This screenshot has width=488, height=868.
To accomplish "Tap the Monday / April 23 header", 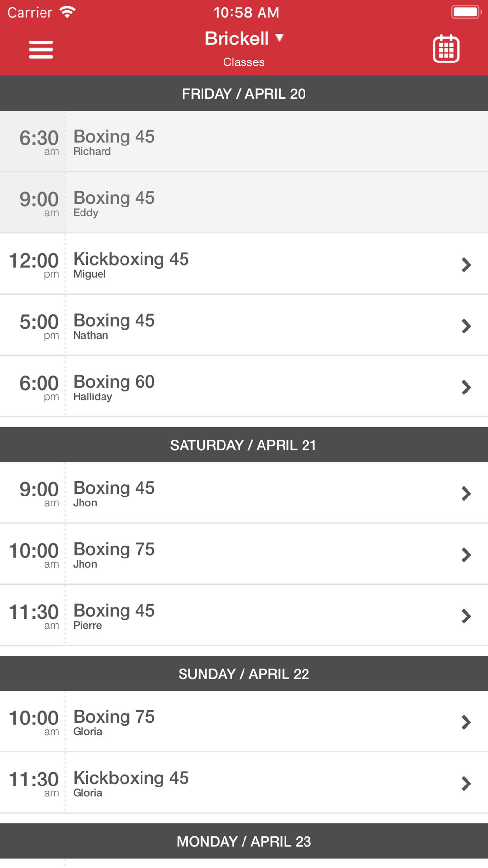I will point(244,842).
